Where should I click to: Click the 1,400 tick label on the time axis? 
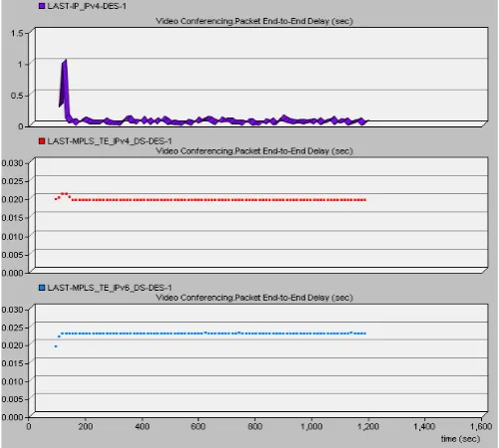[x=424, y=426]
